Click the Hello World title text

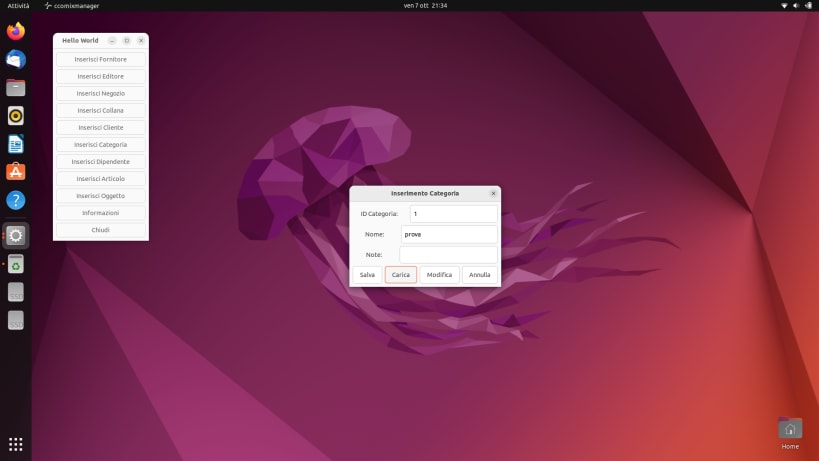(x=80, y=41)
